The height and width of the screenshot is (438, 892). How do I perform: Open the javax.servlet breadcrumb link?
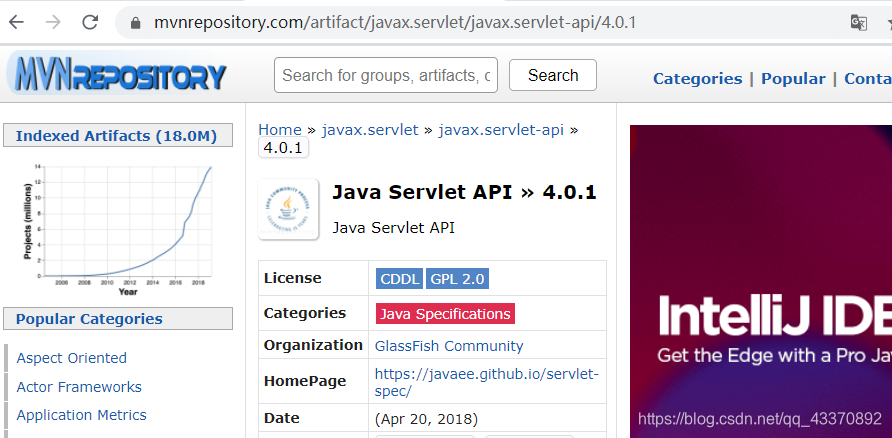tap(370, 130)
